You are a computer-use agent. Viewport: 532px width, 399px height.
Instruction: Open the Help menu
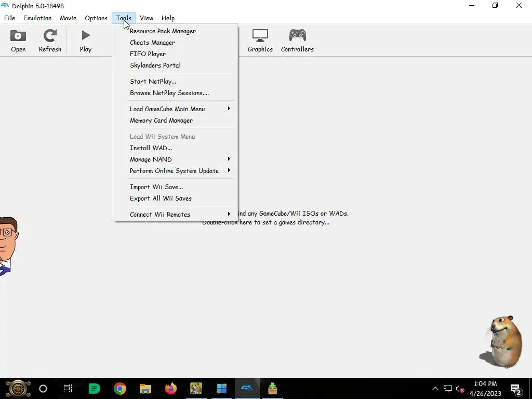[x=168, y=18]
